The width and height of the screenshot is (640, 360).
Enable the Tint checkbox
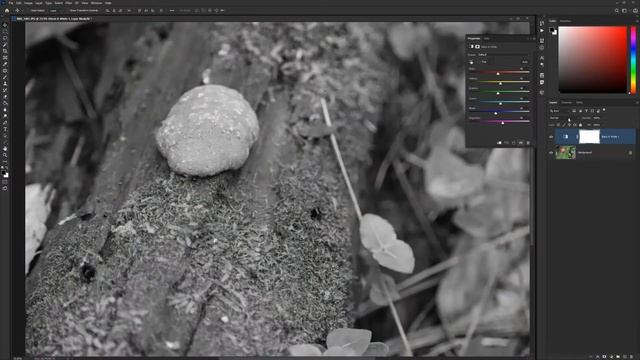[480, 62]
